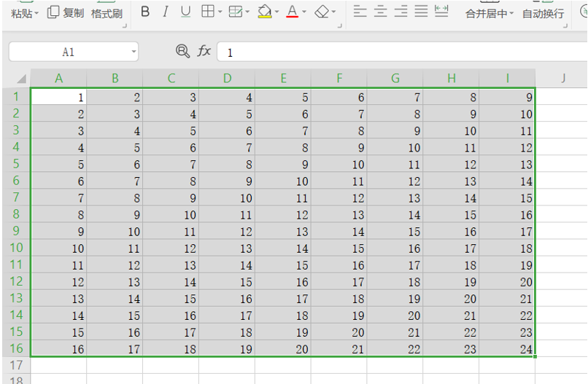Click the Paste (粘贴) button
Viewport: 588px width, 384px height.
pos(21,14)
